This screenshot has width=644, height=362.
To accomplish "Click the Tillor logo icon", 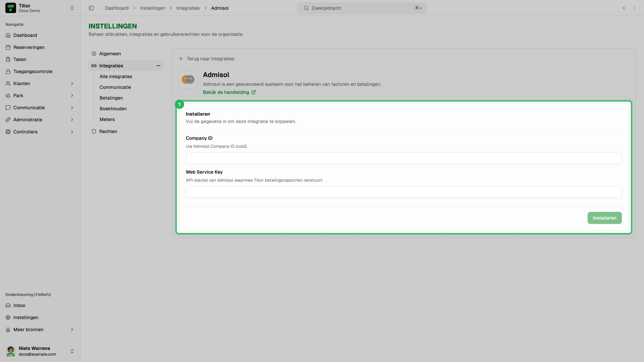I will pos(11,8).
